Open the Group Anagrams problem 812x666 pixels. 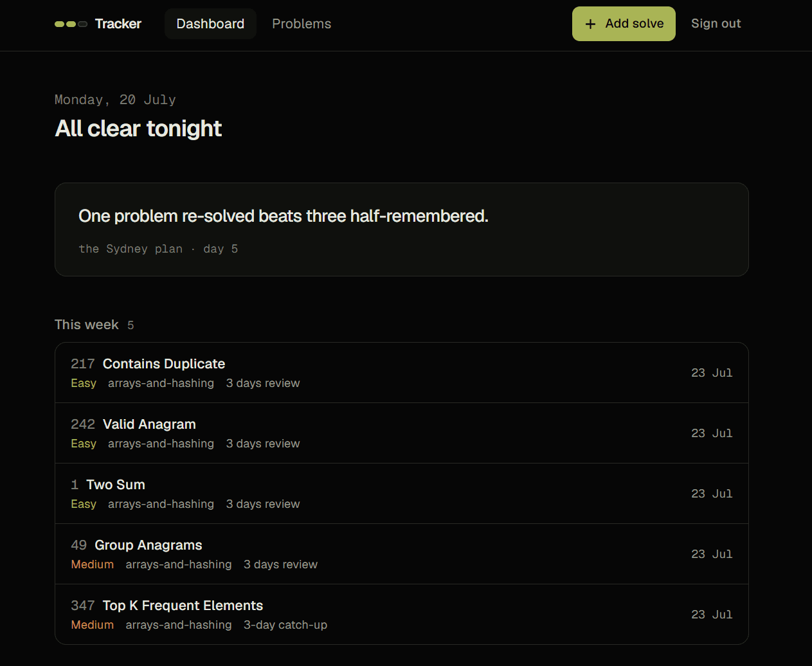(402, 554)
